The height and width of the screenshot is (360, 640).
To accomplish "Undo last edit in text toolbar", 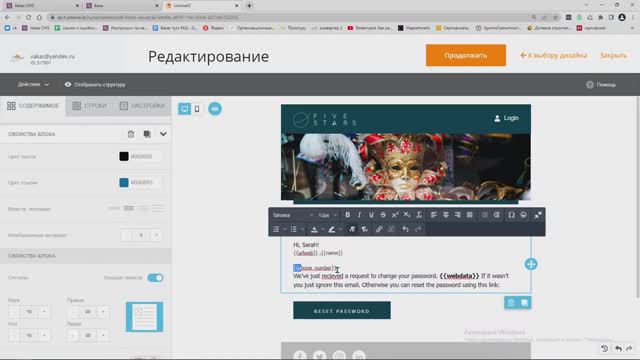I will (x=405, y=229).
